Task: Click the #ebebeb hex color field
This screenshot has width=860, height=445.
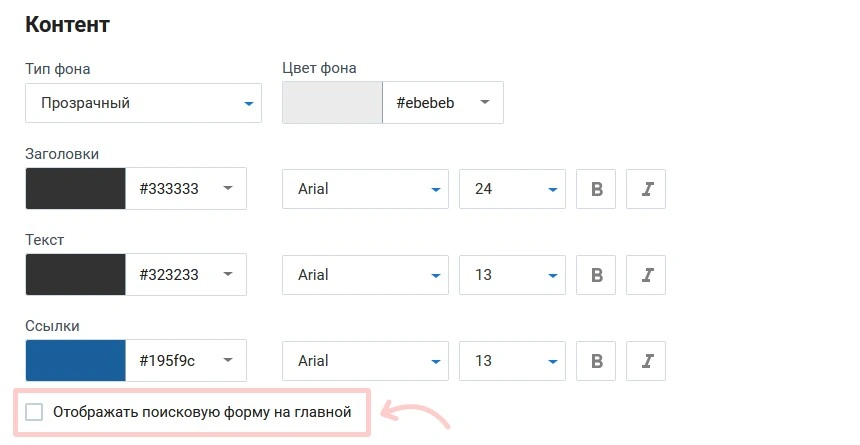Action: click(428, 103)
